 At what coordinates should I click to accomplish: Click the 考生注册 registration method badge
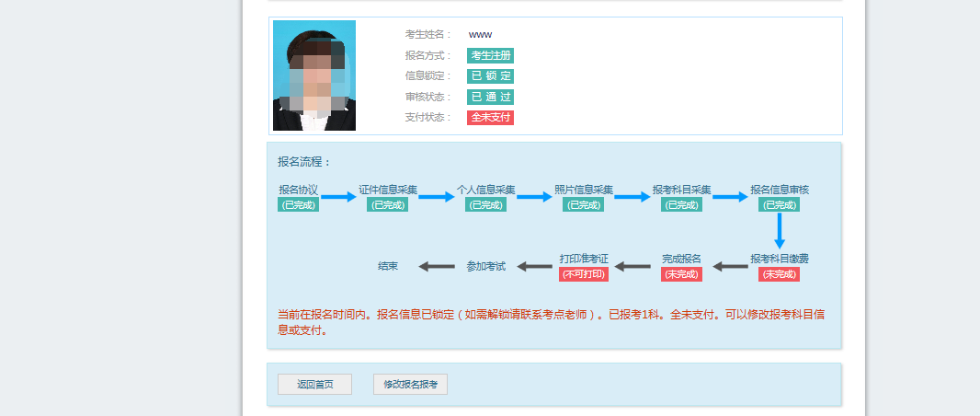click(490, 55)
